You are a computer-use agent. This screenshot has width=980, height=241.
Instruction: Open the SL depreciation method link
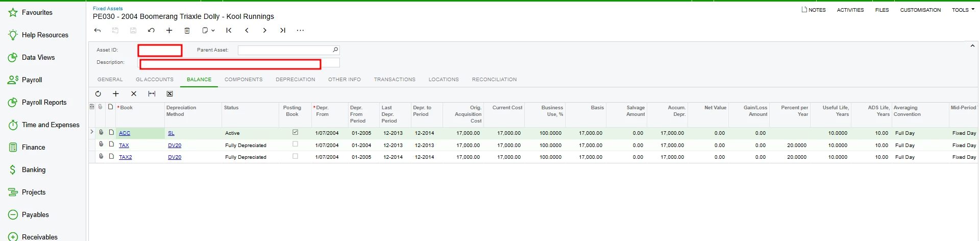[171, 133]
